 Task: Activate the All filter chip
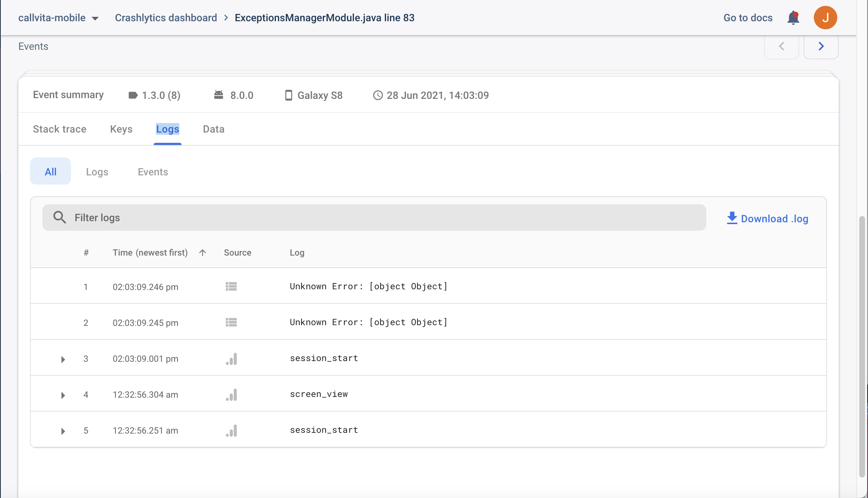50,171
